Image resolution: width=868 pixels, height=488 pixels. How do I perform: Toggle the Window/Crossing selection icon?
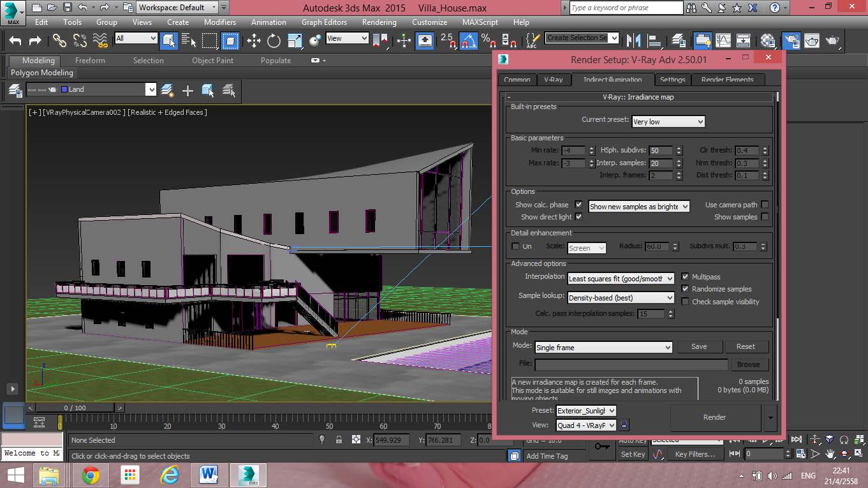coord(230,41)
